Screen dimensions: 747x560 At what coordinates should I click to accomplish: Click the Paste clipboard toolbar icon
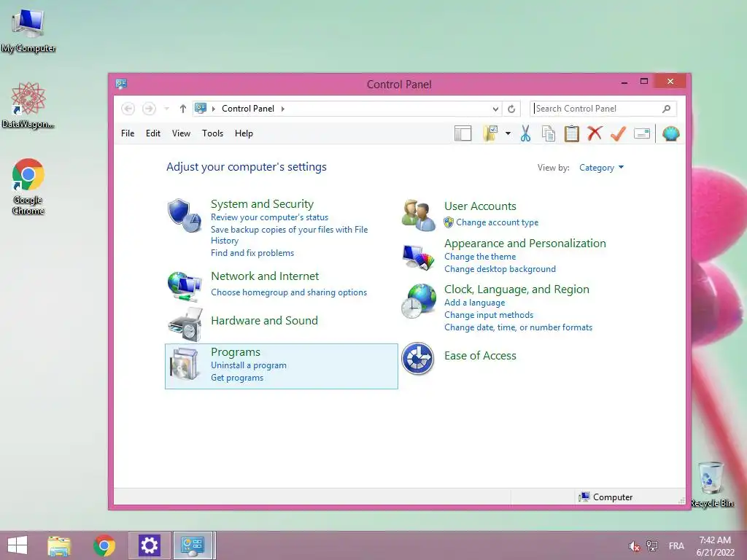[x=572, y=134]
